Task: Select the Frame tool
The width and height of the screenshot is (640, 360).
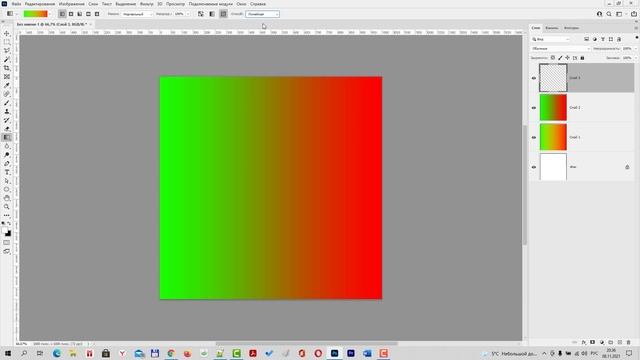Action: click(x=7, y=77)
